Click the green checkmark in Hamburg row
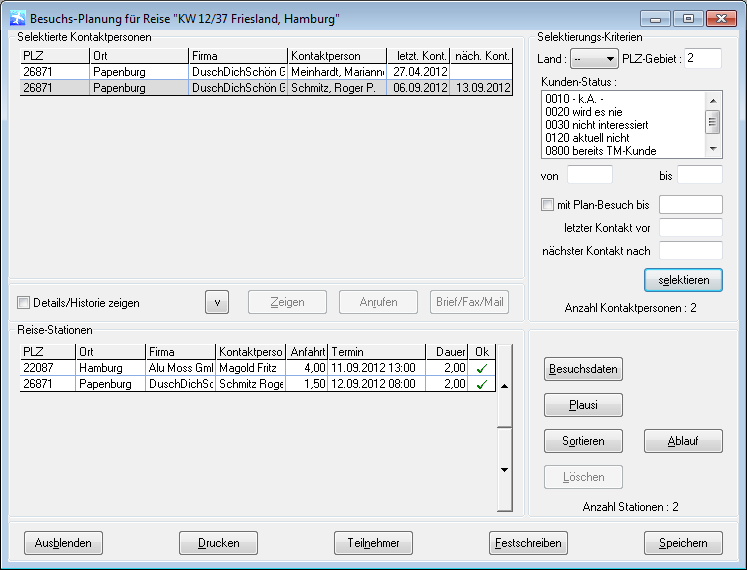 coord(483,368)
